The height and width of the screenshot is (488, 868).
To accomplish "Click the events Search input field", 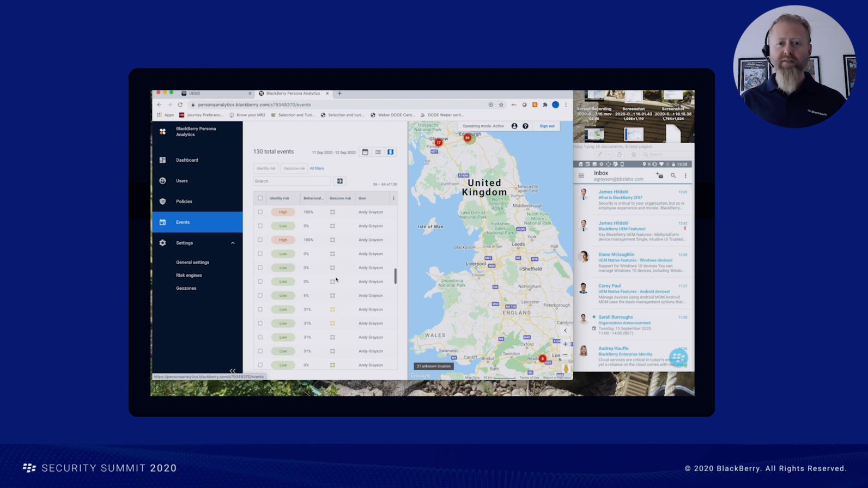I will (292, 181).
